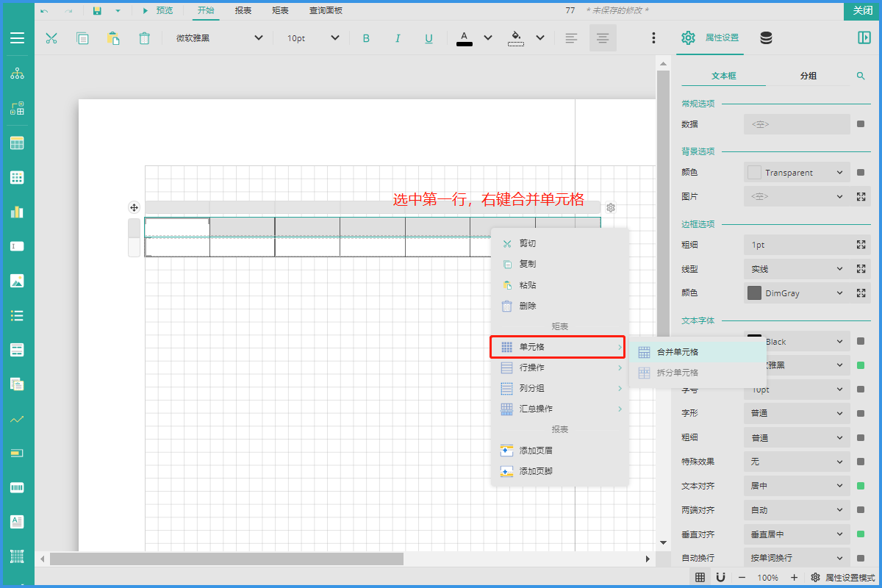Click the 预览 preview button
Image resolution: width=882 pixels, height=588 pixels.
tap(157, 10)
